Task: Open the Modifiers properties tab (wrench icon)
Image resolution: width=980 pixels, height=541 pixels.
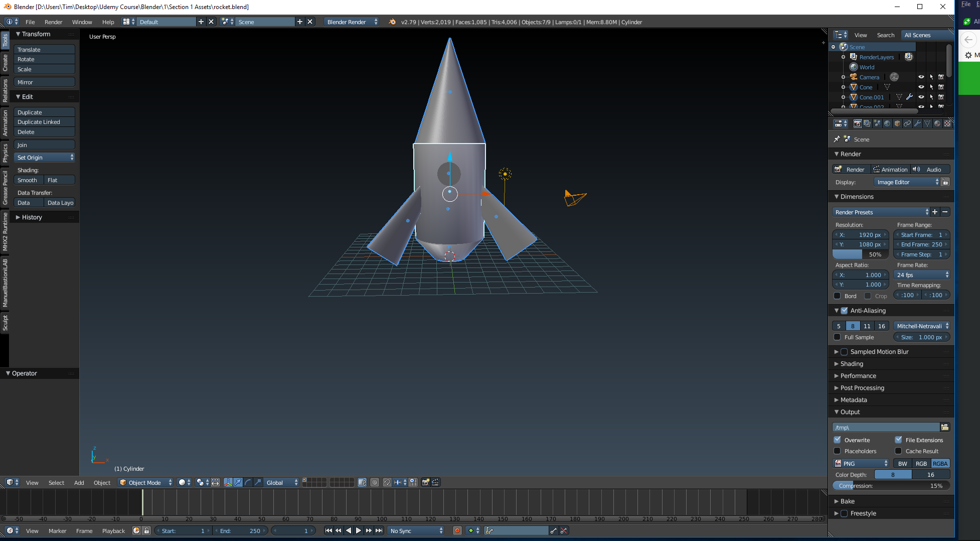Action: pos(918,123)
